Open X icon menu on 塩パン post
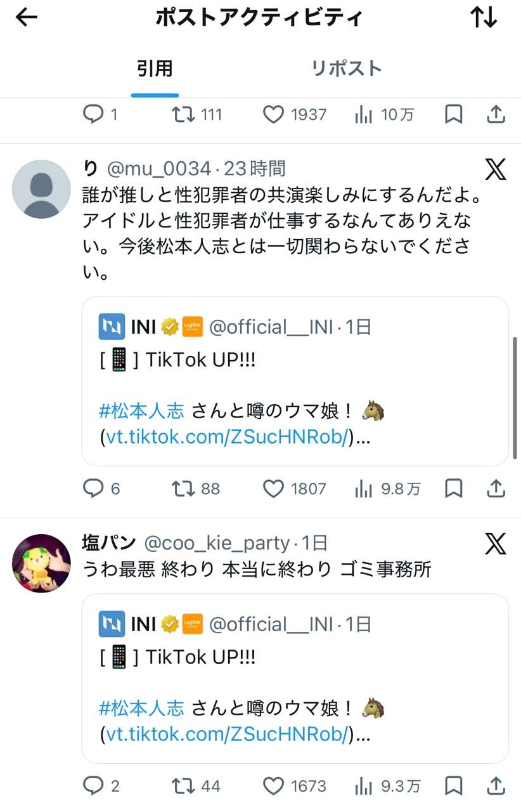The height and width of the screenshot is (812, 521). pyautogui.click(x=495, y=544)
